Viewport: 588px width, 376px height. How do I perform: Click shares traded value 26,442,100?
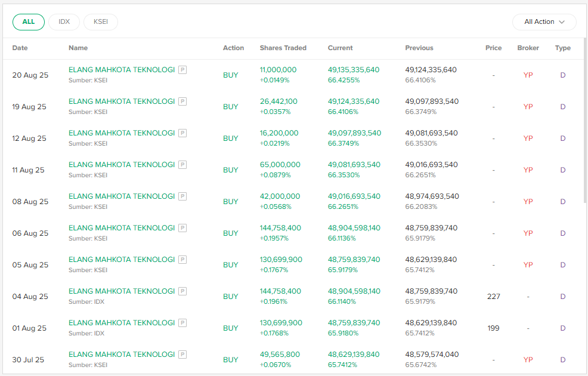click(278, 101)
